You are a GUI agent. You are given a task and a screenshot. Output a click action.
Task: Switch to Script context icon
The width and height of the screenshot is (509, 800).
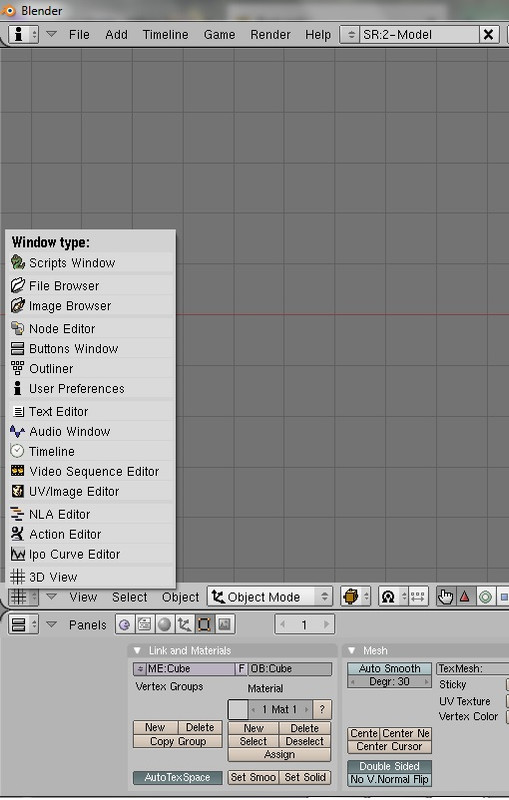(145, 624)
